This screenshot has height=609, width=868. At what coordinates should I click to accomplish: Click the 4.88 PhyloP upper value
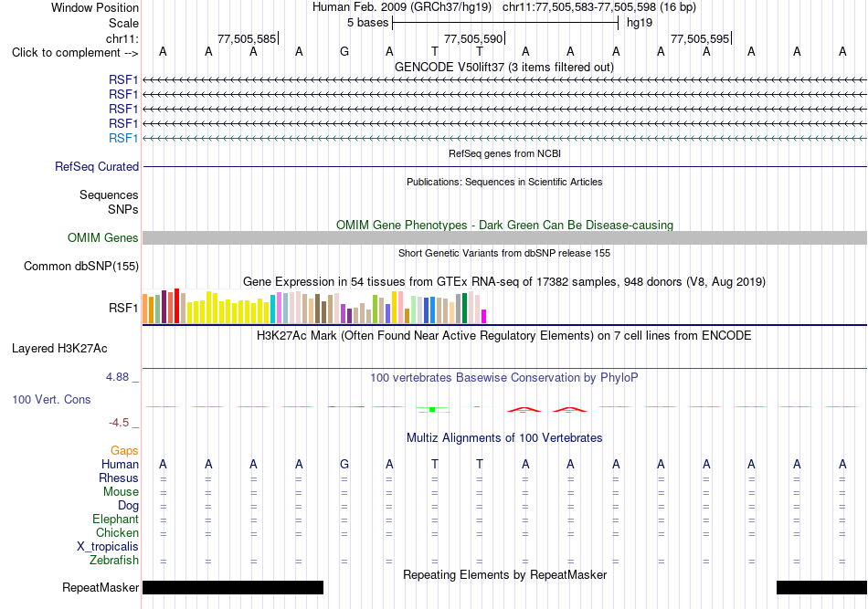117,377
